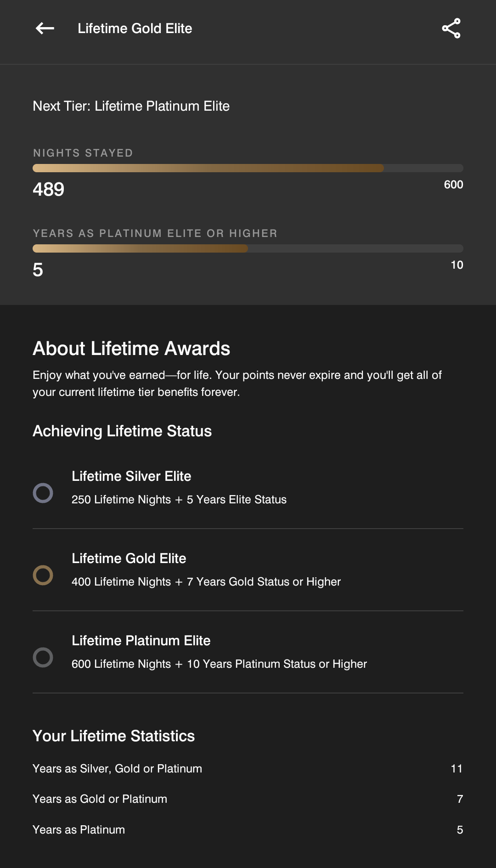Select the Years as Gold or Platinum row
Viewport: 496px width, 868px height.
point(248,799)
